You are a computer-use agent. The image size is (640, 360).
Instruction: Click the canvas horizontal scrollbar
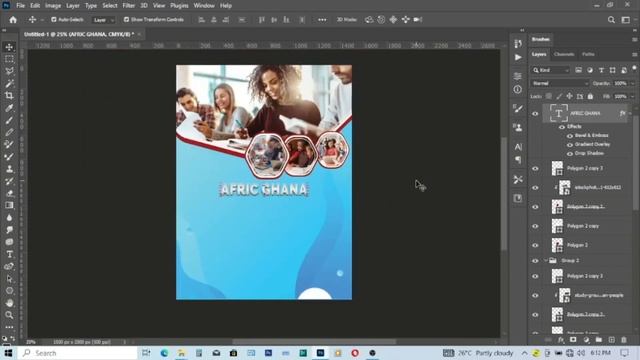(x=314, y=342)
